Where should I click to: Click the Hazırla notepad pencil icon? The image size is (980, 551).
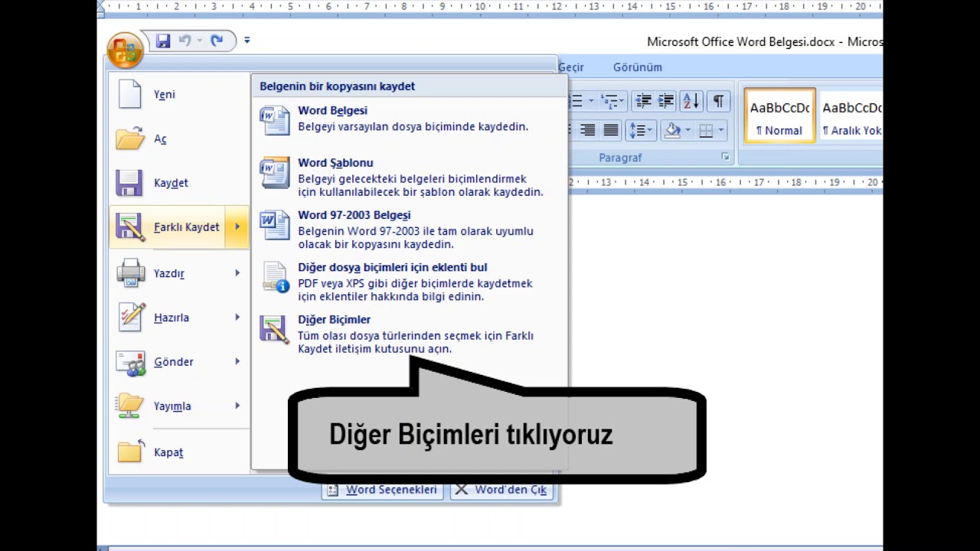tap(131, 318)
